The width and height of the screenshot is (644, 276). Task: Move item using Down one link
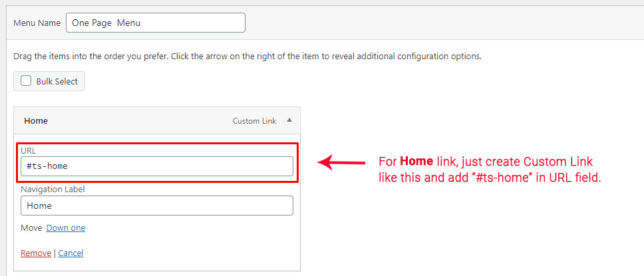tap(66, 228)
